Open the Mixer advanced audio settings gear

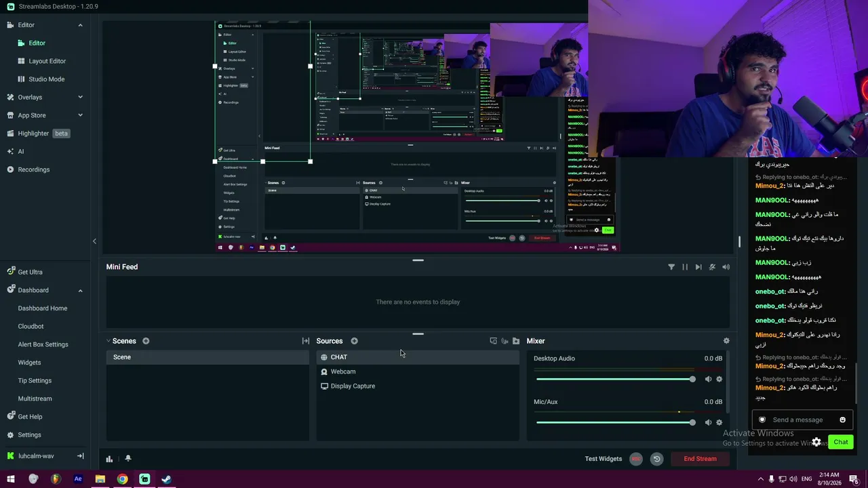(726, 341)
